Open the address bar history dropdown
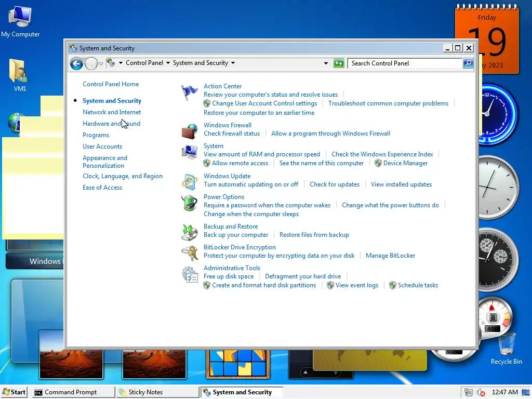 point(326,63)
